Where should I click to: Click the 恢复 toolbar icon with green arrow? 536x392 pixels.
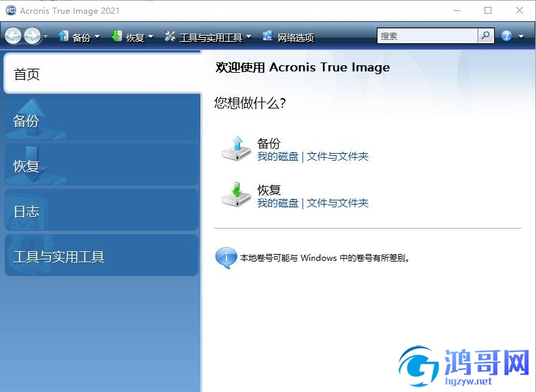[x=117, y=36]
